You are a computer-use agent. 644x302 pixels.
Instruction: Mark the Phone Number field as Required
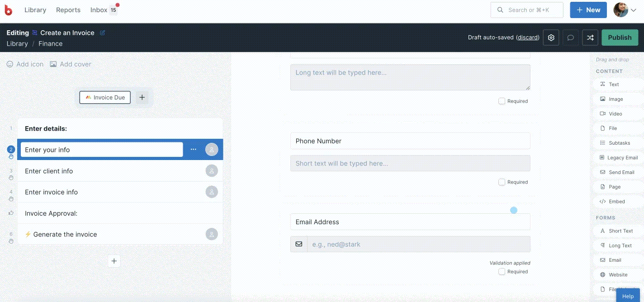pos(502,182)
